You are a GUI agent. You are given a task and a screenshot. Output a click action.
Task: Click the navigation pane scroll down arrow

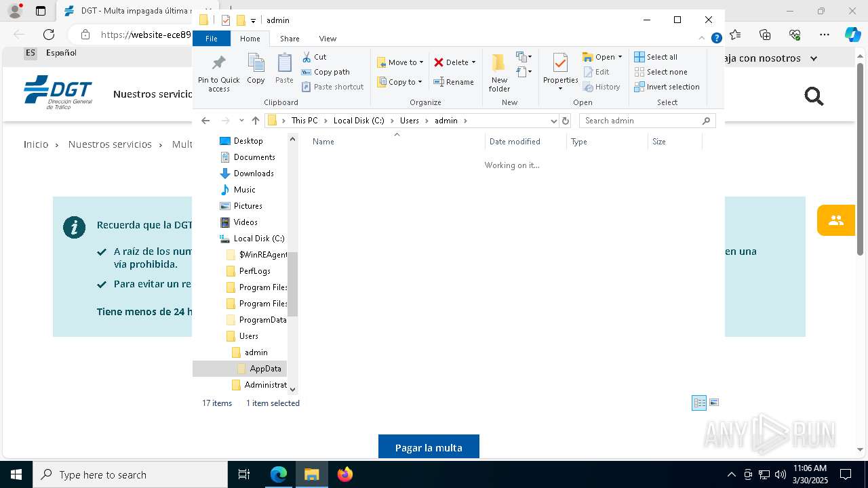click(293, 390)
